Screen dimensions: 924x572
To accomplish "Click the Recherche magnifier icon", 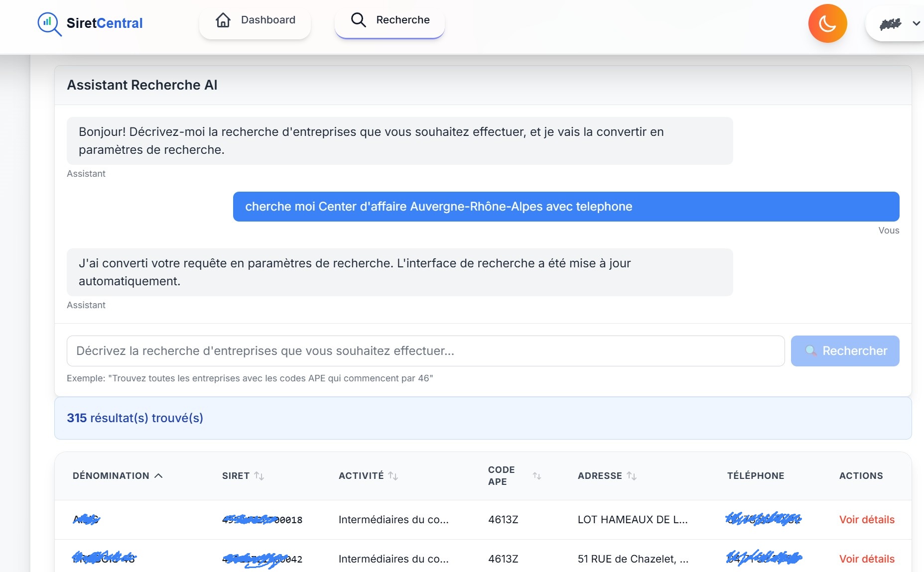I will coord(358,20).
